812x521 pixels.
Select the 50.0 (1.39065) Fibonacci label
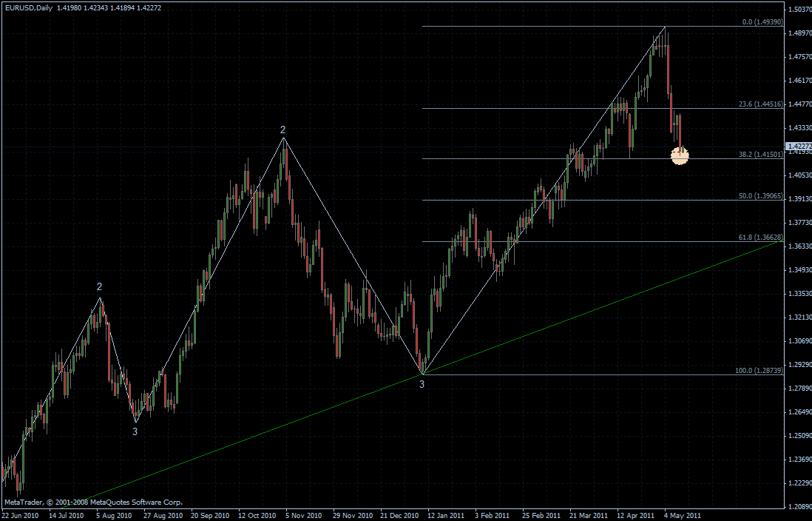761,196
